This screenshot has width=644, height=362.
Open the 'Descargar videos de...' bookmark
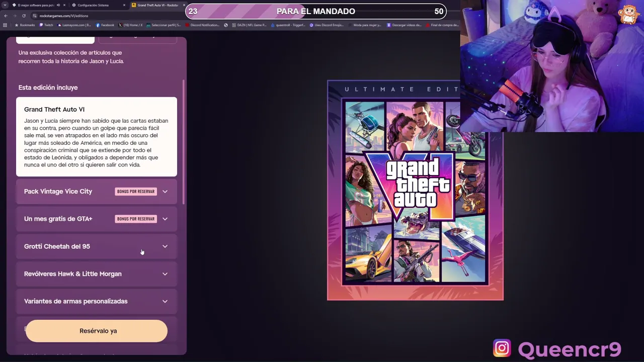(404, 25)
